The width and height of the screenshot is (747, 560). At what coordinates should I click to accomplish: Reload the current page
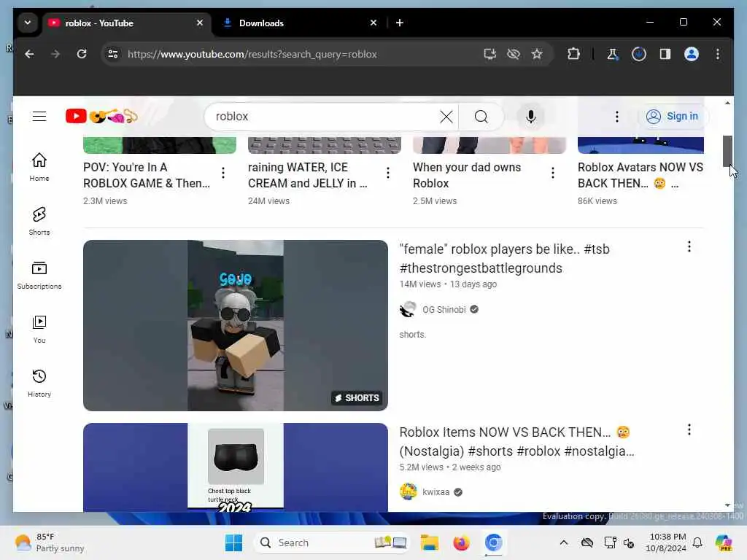pyautogui.click(x=82, y=54)
